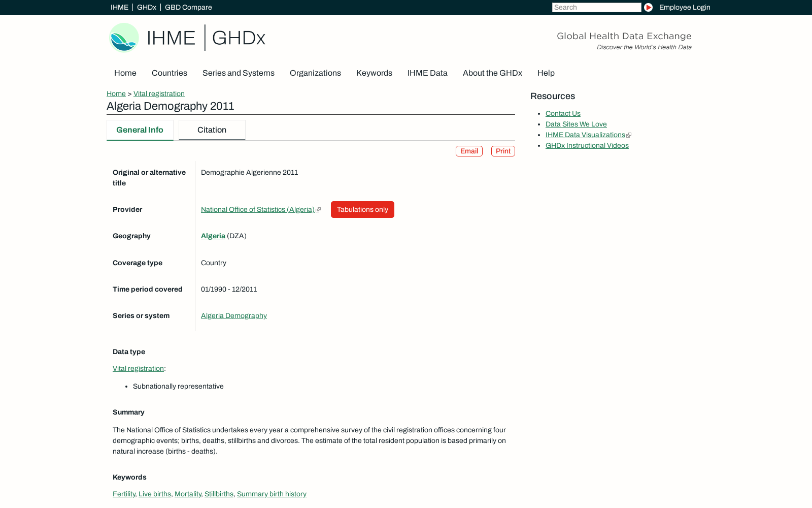Open the IHME Data menu item
The height and width of the screenshot is (508, 812).
click(x=427, y=73)
